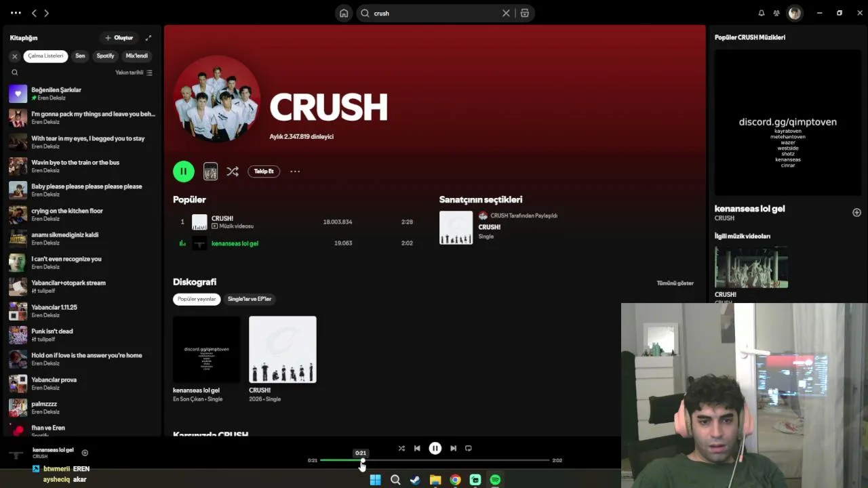Toggle shuffle on the CRUSH artist page
The width and height of the screenshot is (868, 488).
[x=233, y=171]
